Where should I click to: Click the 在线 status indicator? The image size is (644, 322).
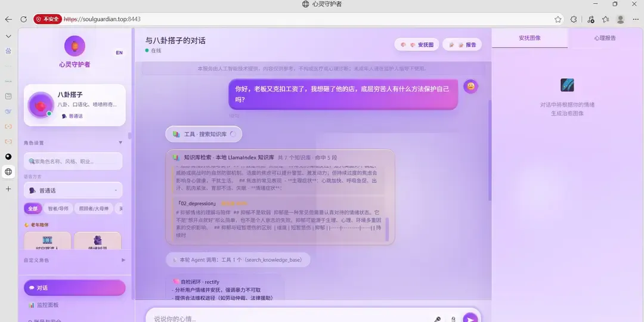coord(153,51)
